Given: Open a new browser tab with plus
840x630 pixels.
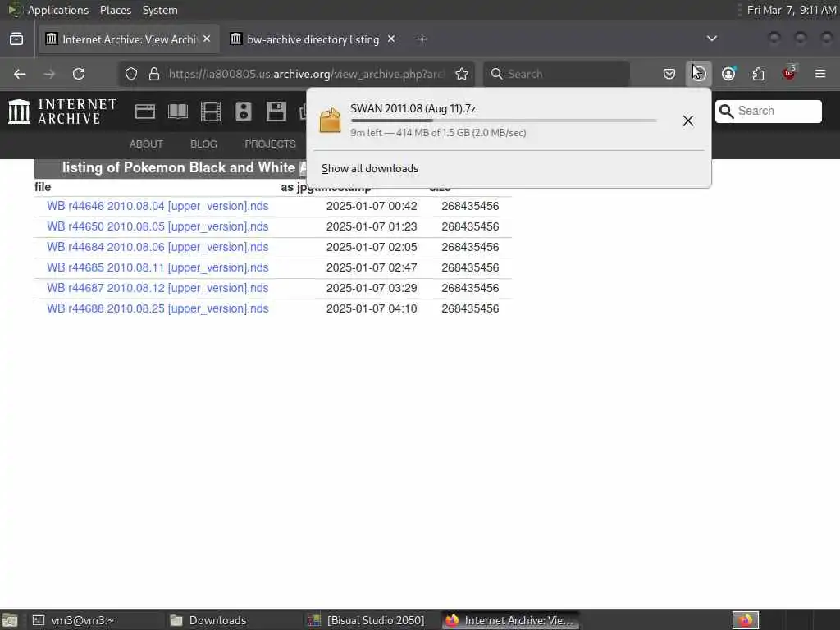Looking at the screenshot, I should pyautogui.click(x=422, y=39).
